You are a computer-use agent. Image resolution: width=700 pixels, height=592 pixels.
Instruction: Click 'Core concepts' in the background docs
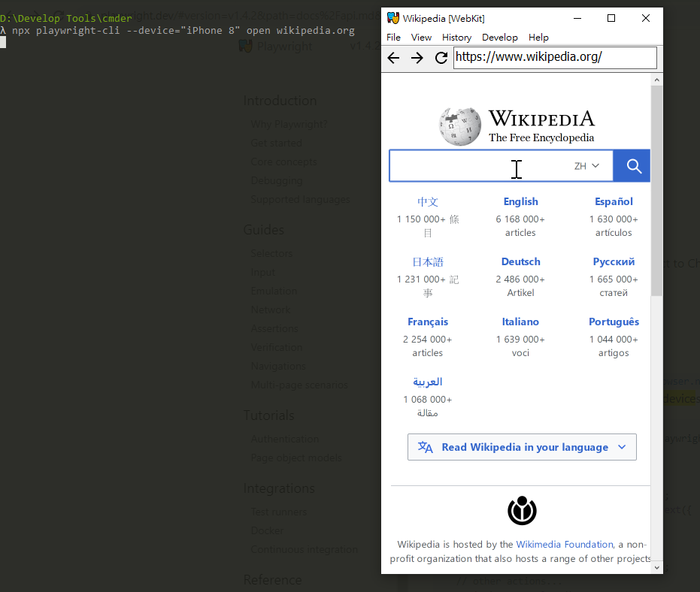coord(283,162)
